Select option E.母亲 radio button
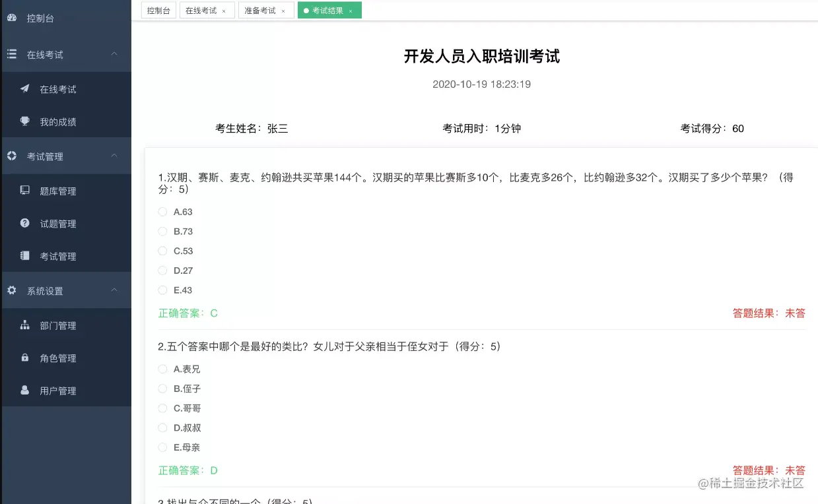Viewport: 818px width, 504px height. (162, 447)
